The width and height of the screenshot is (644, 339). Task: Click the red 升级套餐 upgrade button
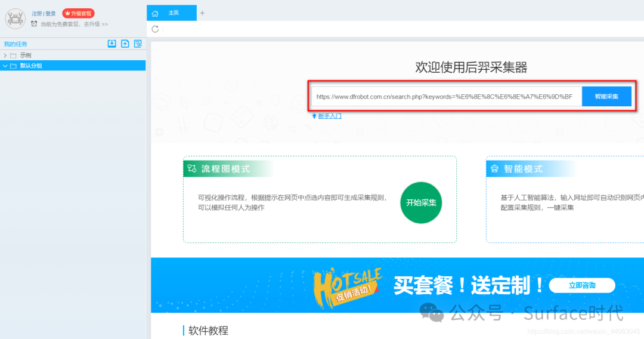tap(79, 14)
